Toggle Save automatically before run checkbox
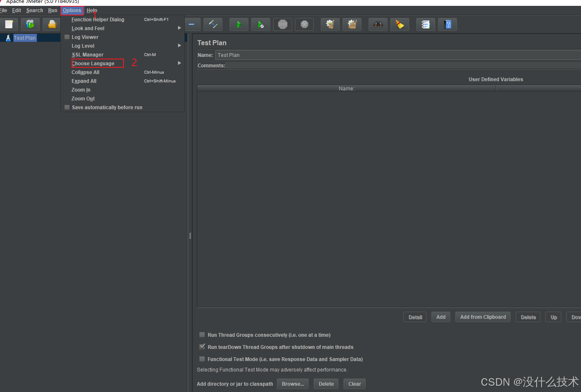581x392 pixels. (x=67, y=107)
